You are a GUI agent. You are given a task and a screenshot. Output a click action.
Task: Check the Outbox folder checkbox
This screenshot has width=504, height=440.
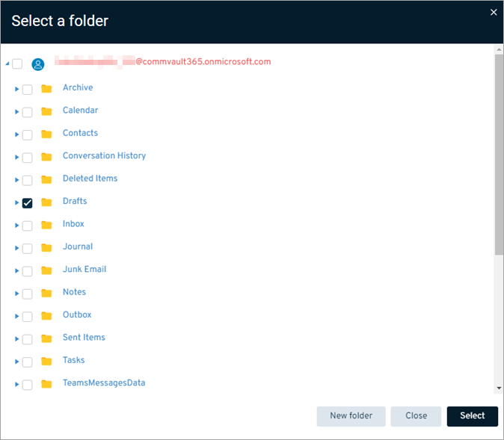click(28, 317)
